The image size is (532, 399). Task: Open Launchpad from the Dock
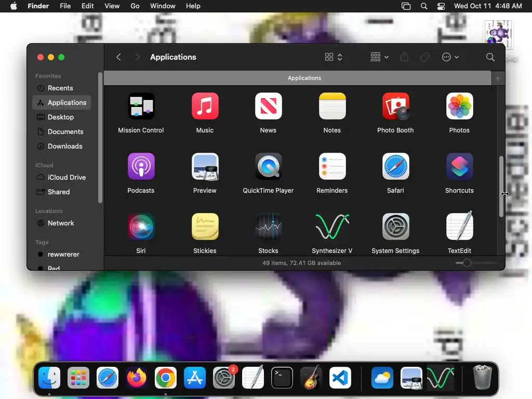point(78,378)
